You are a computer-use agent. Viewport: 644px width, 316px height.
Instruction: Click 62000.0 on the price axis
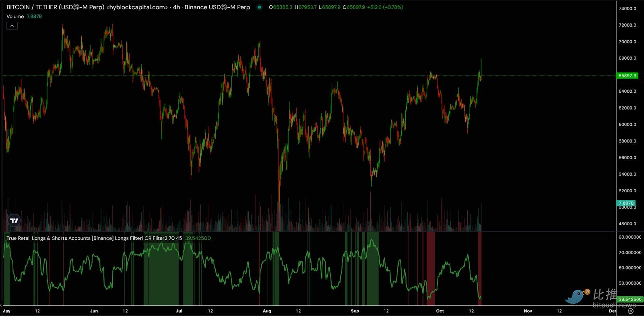(627, 108)
